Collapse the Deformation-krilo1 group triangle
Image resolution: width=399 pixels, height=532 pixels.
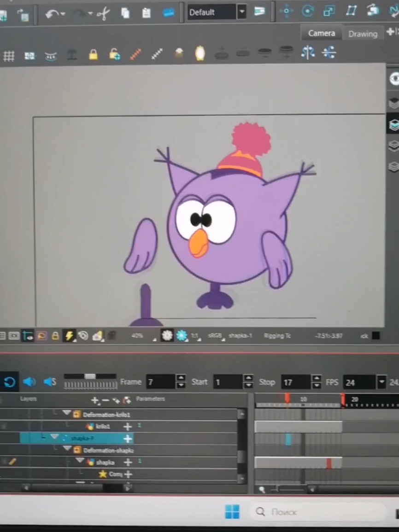66,413
